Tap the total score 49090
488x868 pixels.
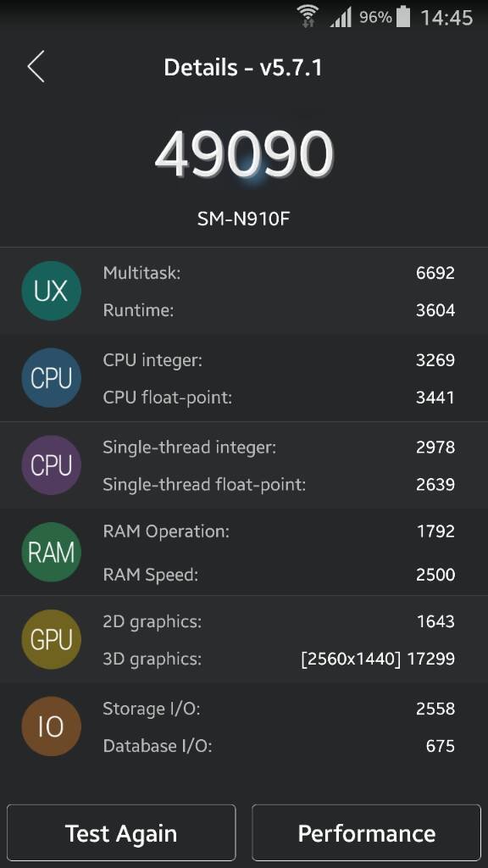244,153
